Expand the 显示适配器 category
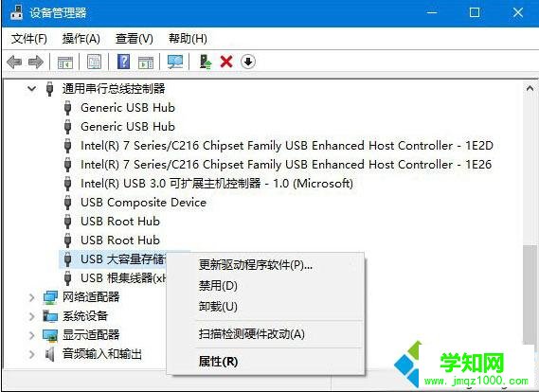 click(x=31, y=335)
